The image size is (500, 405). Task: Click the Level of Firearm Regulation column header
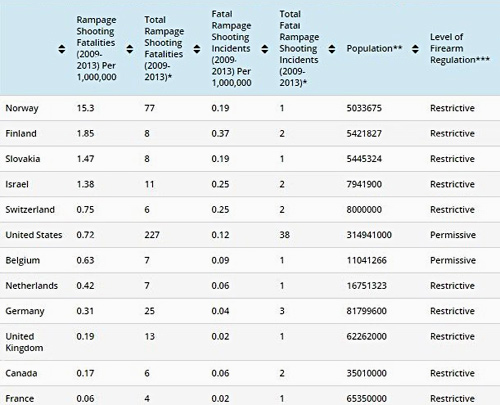460,48
